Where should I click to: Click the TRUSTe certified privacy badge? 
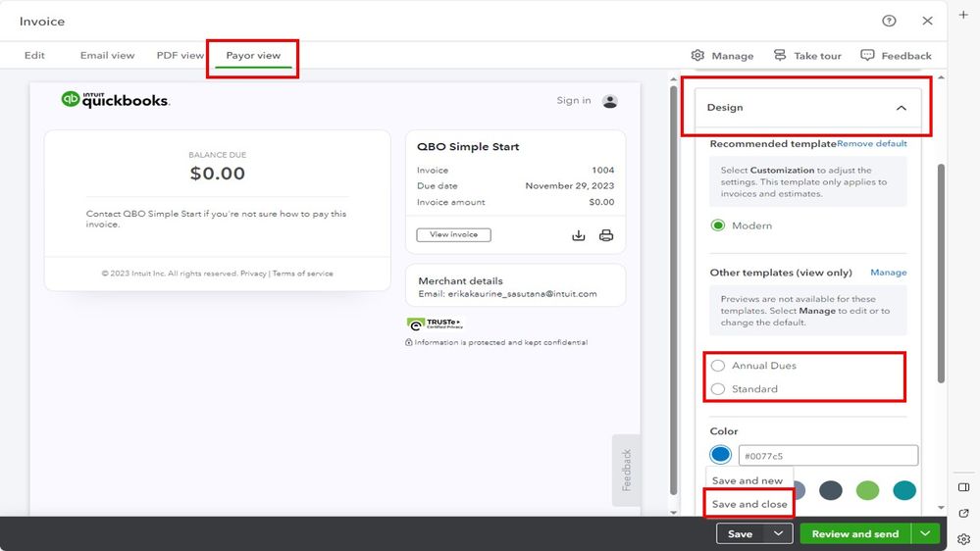click(x=435, y=324)
